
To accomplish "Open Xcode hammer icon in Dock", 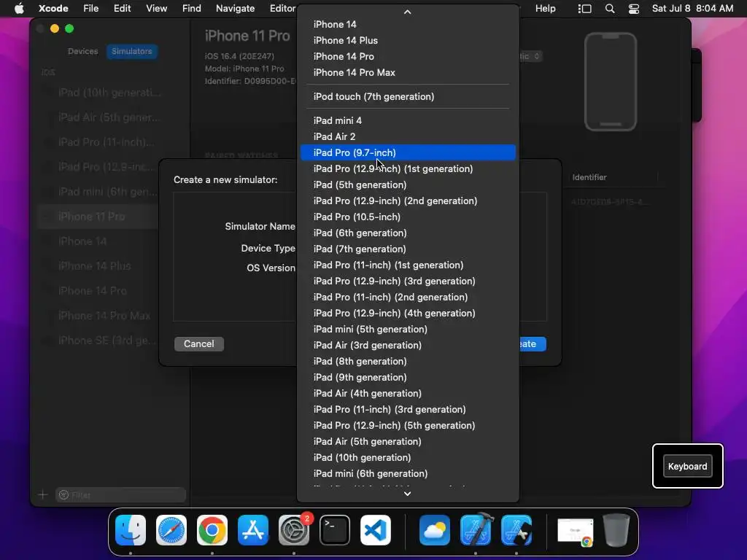I will [476, 530].
